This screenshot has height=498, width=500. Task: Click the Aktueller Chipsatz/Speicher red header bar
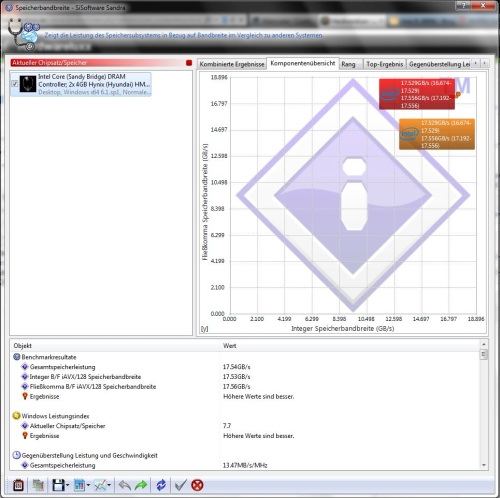101,63
